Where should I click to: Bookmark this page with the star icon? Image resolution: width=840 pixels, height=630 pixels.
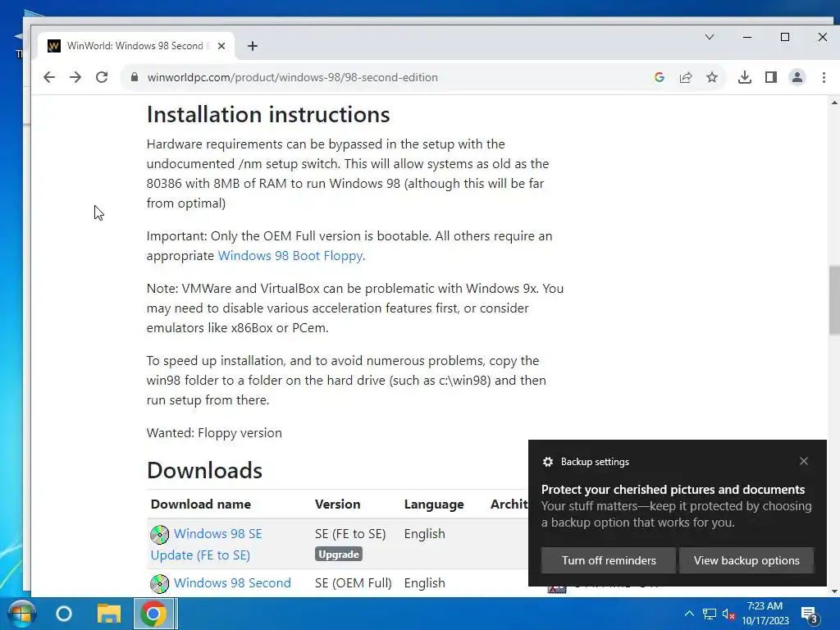pos(712,77)
